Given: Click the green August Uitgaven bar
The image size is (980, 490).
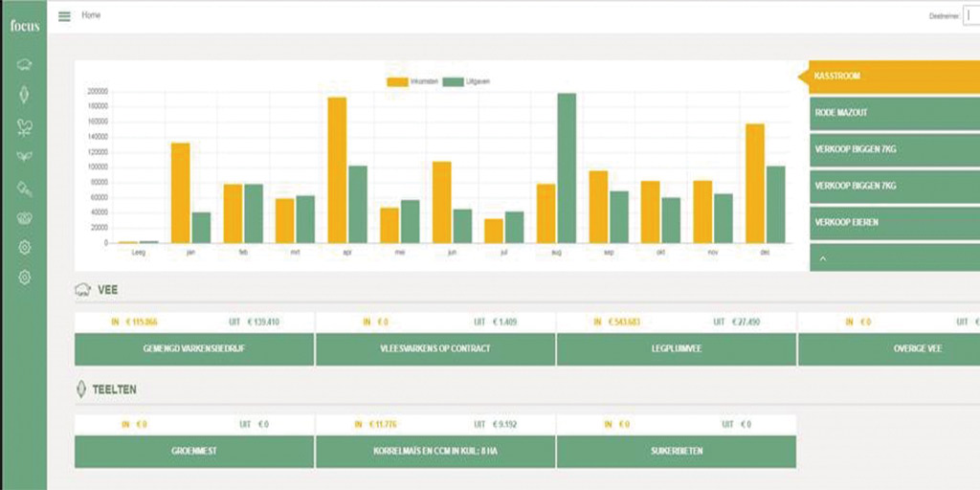Looking at the screenshot, I should click(567, 168).
